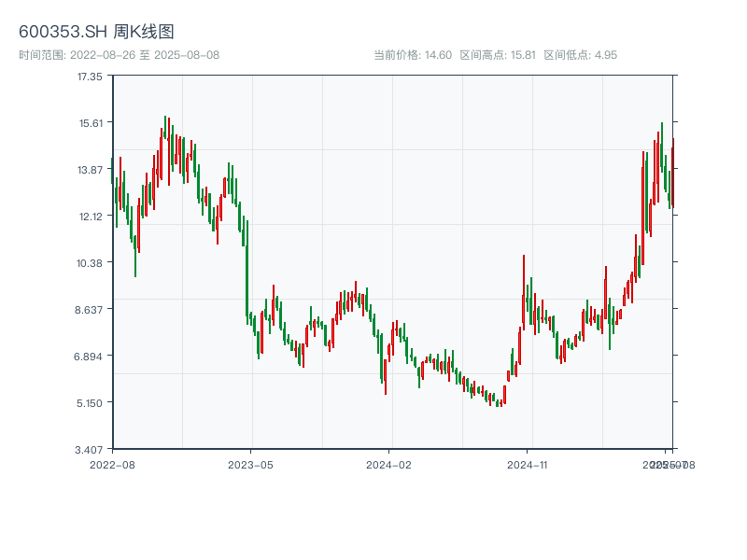Screen dimensions: 747x560
Task: Click the y-axis label 13.87
Action: point(90,170)
